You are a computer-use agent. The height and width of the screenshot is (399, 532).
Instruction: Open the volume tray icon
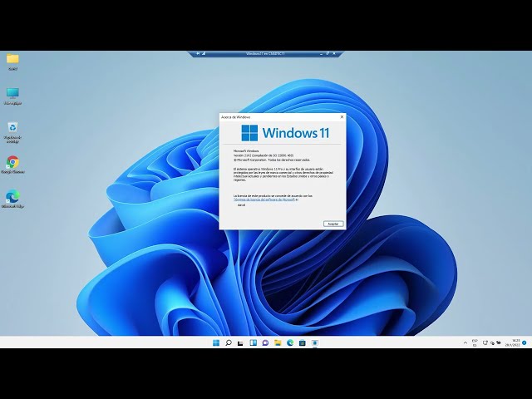tap(492, 342)
